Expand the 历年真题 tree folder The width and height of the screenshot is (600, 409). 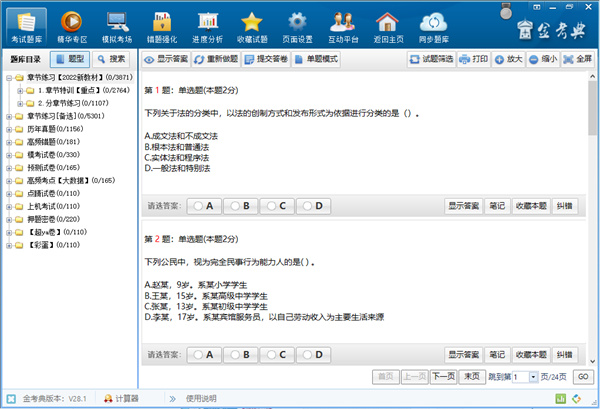pos(8,129)
